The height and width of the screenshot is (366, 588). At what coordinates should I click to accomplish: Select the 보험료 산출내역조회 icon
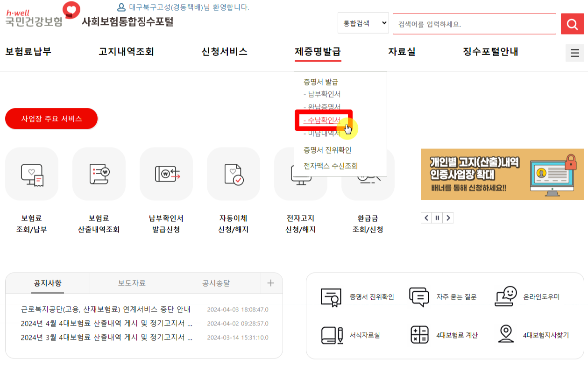point(99,174)
